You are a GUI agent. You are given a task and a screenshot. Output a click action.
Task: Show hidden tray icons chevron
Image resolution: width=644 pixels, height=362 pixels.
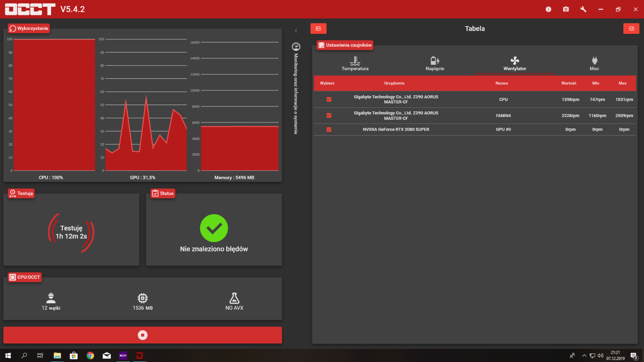[x=584, y=356]
